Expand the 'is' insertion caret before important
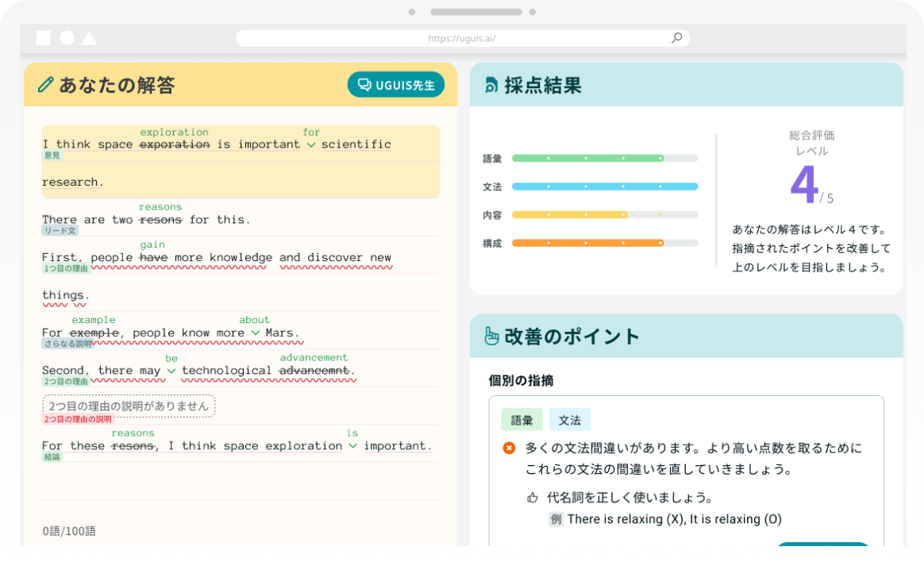Viewport: 924px width, 570px height. click(x=352, y=447)
